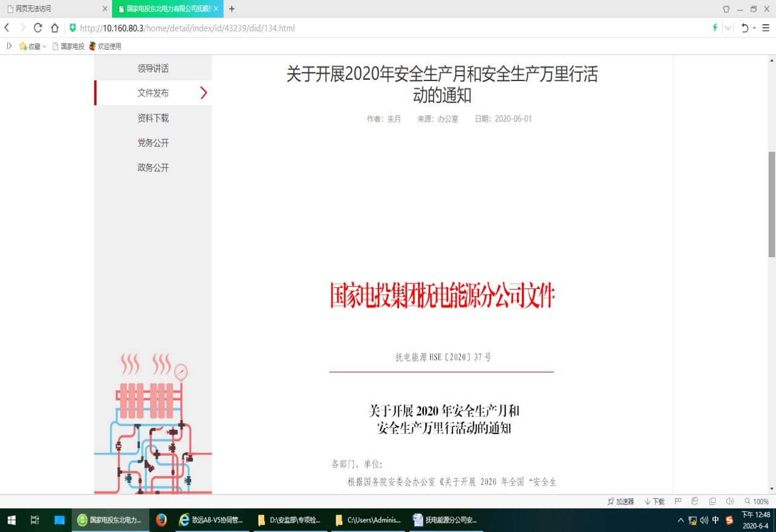776x532 pixels.
Task: Open the 政务公开 sidebar item
Action: [x=153, y=167]
